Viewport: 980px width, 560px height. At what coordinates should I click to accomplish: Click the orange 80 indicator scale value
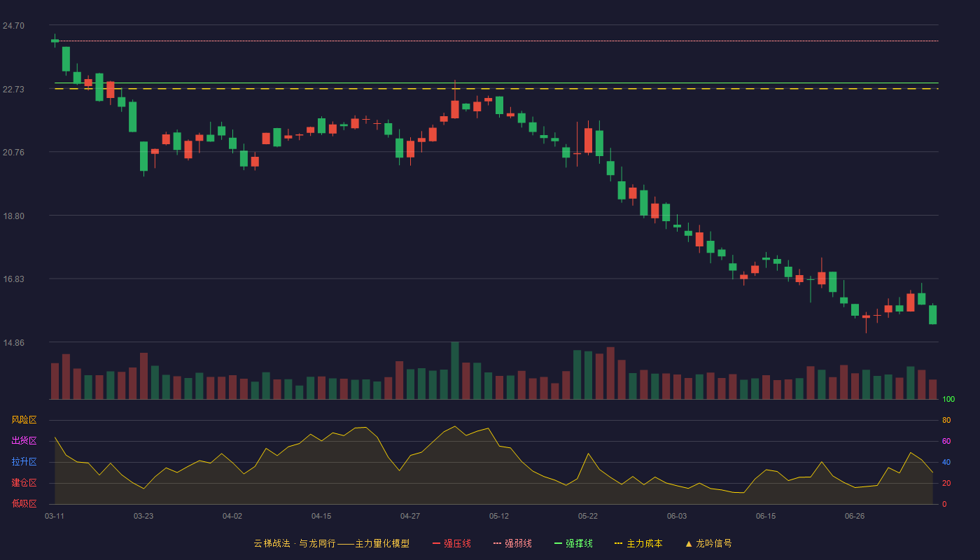point(946,421)
